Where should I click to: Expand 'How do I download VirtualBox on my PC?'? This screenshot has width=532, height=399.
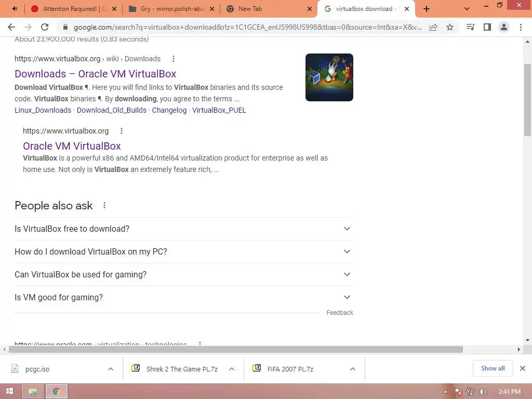[184, 252]
